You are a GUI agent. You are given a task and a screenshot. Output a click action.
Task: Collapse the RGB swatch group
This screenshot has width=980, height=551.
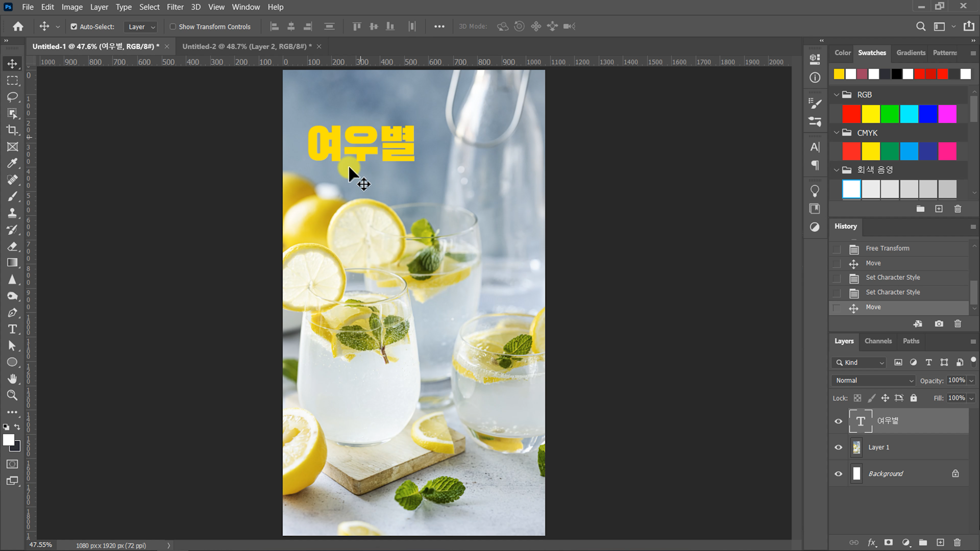point(837,95)
